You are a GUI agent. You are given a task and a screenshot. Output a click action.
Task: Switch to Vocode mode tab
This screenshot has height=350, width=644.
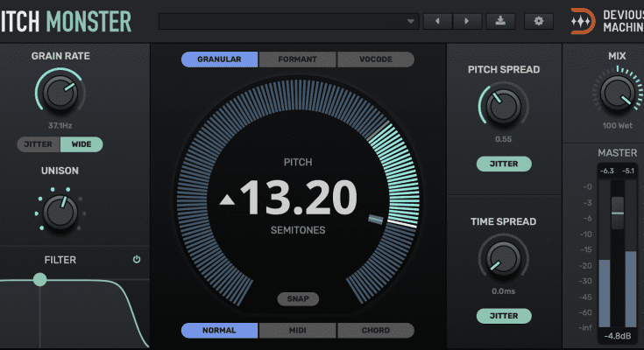click(x=375, y=59)
